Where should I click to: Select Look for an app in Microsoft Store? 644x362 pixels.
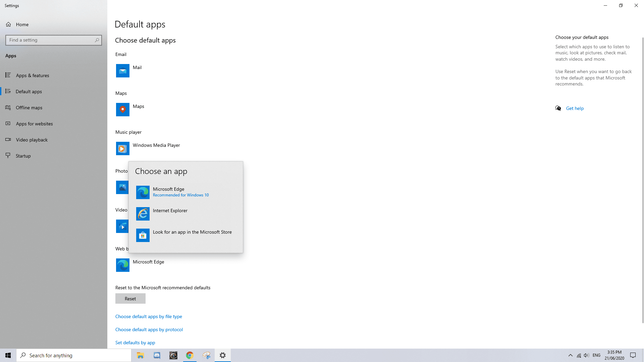tap(185, 235)
